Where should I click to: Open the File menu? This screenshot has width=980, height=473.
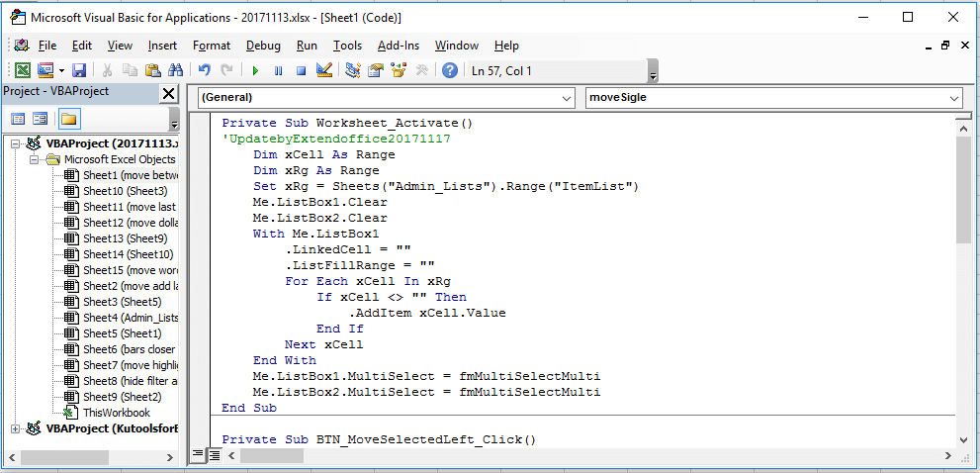pos(47,46)
